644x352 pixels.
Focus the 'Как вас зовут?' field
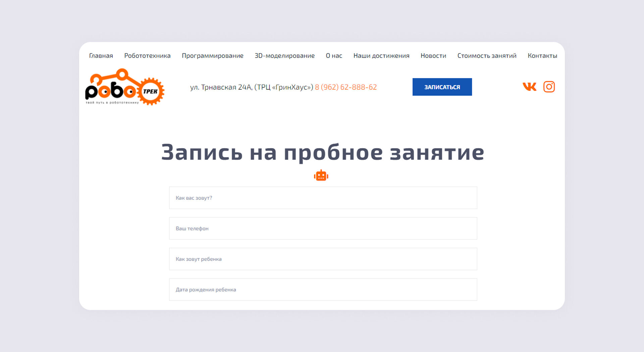323,198
